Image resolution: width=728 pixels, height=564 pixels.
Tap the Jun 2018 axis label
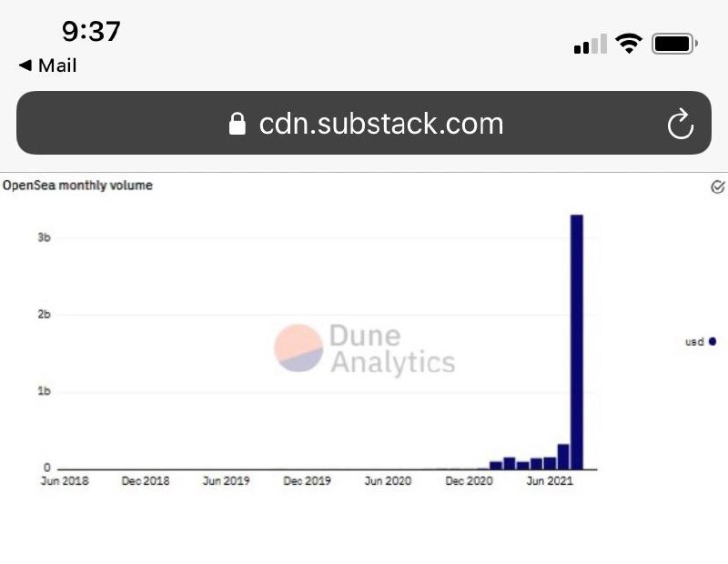click(x=65, y=481)
